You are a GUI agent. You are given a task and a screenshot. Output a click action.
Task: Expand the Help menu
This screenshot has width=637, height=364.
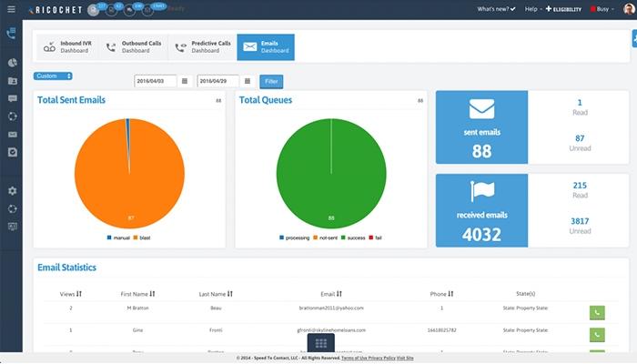pos(533,9)
